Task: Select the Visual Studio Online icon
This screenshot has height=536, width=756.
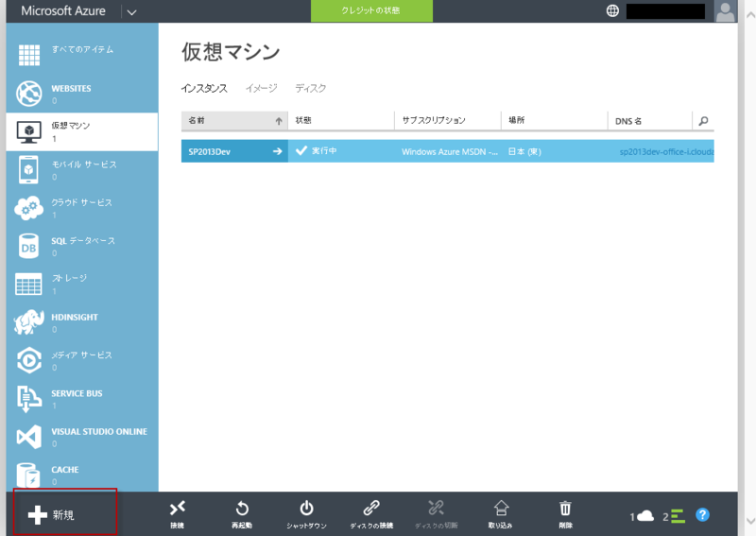Action: [x=29, y=437]
